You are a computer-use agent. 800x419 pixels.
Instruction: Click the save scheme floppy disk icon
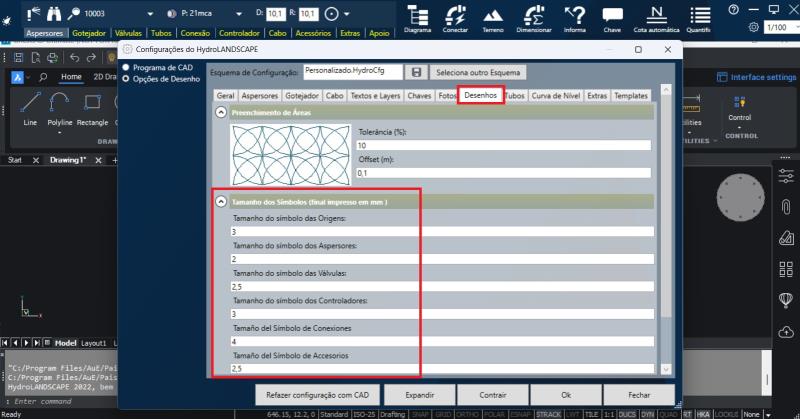[x=416, y=72]
